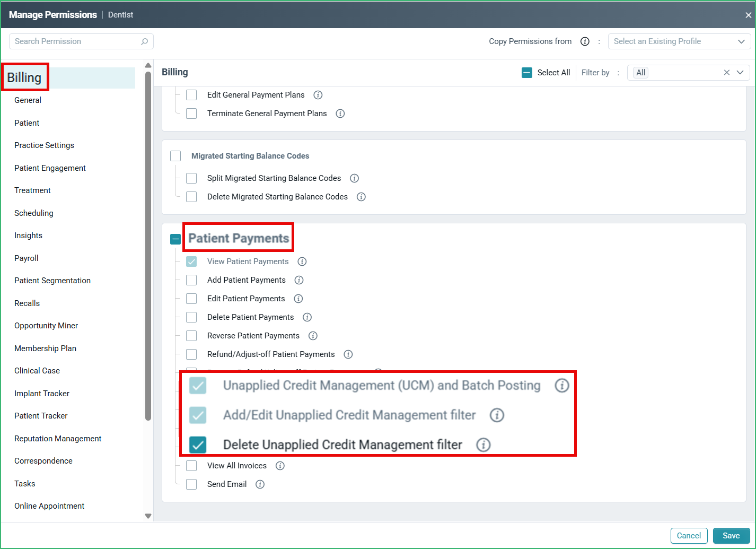This screenshot has width=756, height=549.
Task: Open Payroll category
Action: (27, 258)
